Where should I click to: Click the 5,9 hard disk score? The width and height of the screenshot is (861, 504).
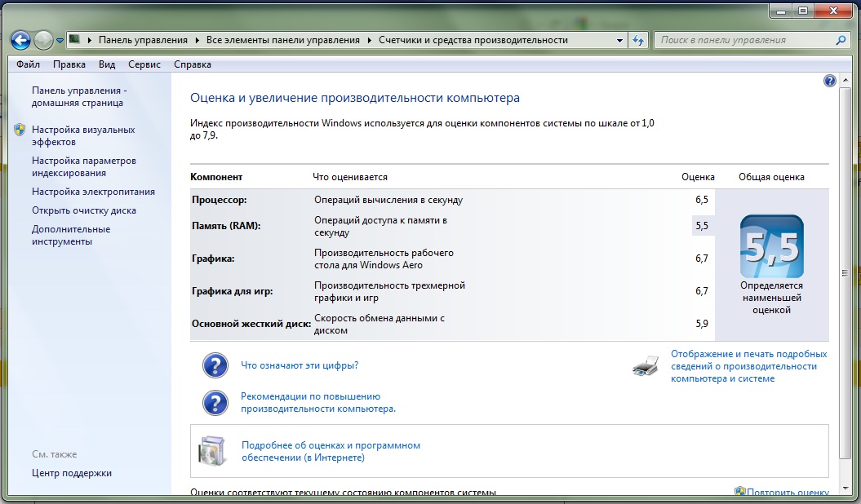tap(701, 324)
